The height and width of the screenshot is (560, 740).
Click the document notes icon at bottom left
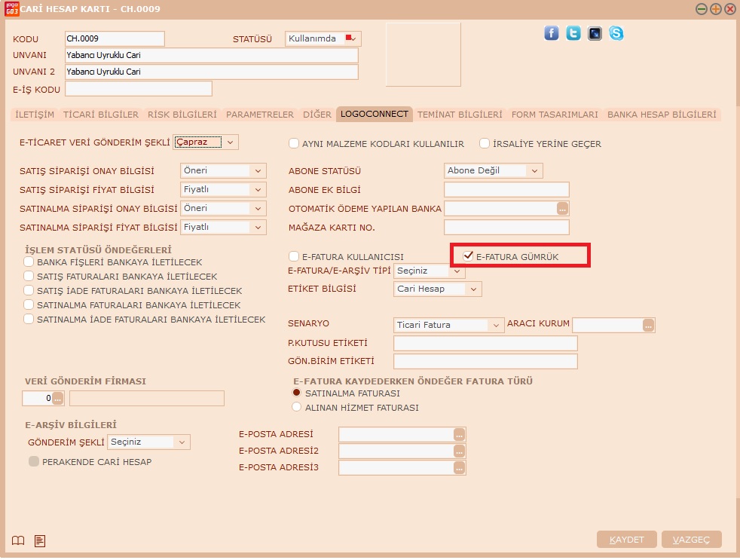click(40, 540)
